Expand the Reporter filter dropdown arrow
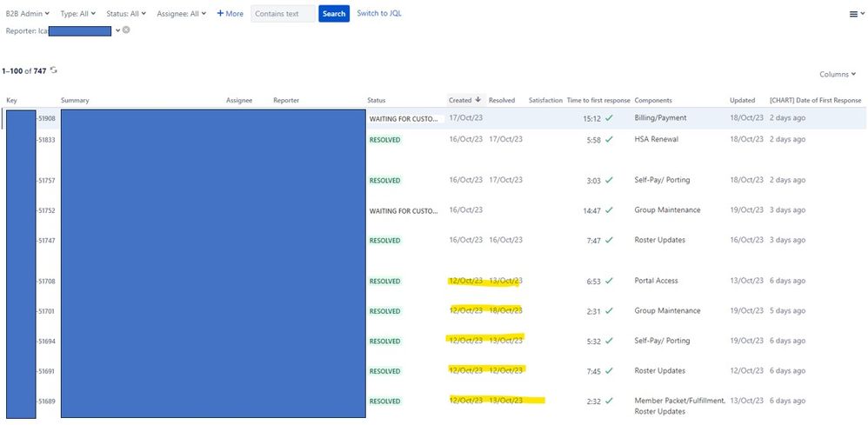The width and height of the screenshot is (868, 425). click(117, 30)
